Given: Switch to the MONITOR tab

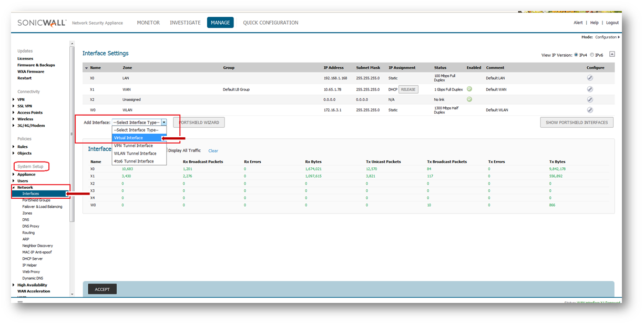Looking at the screenshot, I should pyautogui.click(x=148, y=23).
